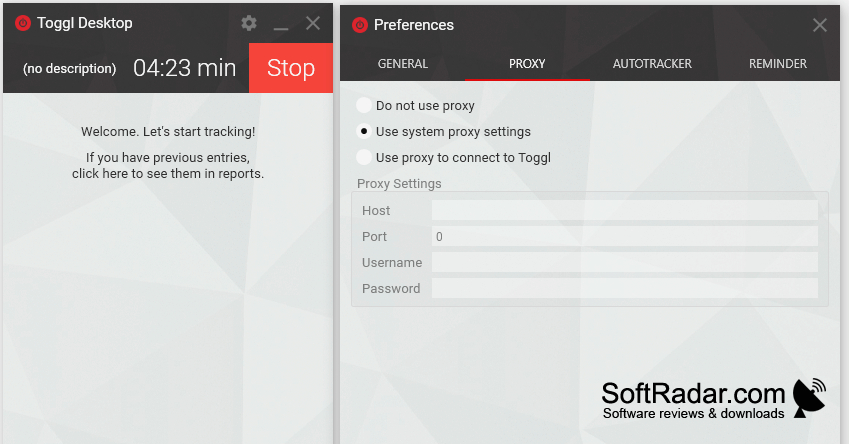This screenshot has width=849, height=444.
Task: Minimize the Toggl Desktop window
Action: click(x=280, y=24)
